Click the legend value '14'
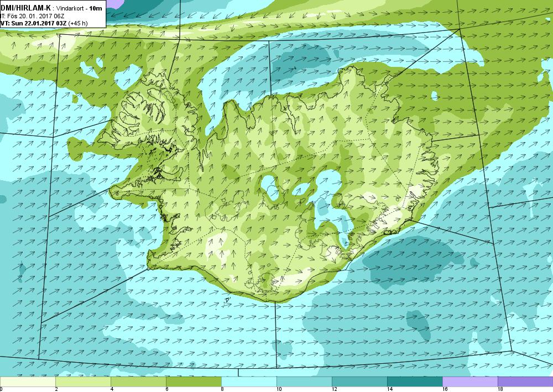 389,389
